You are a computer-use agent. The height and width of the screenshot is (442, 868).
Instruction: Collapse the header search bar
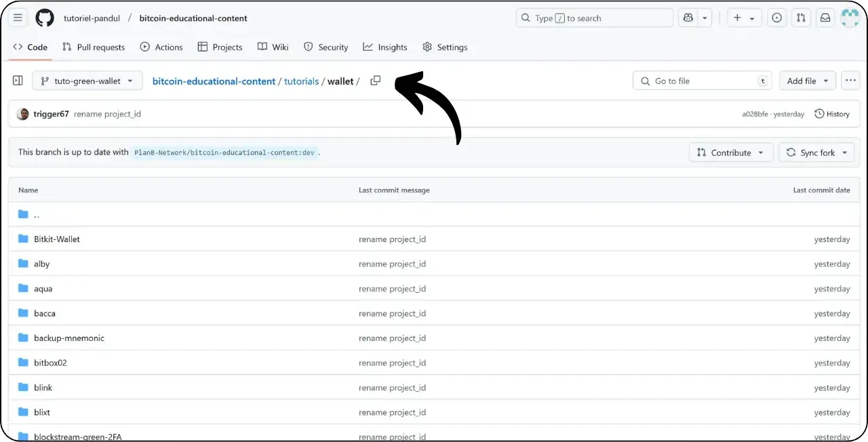pos(593,18)
